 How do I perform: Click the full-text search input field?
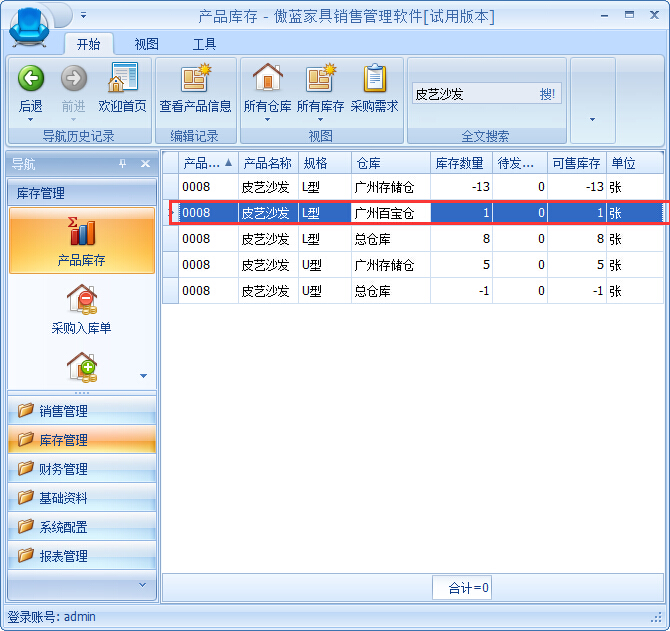[472, 94]
